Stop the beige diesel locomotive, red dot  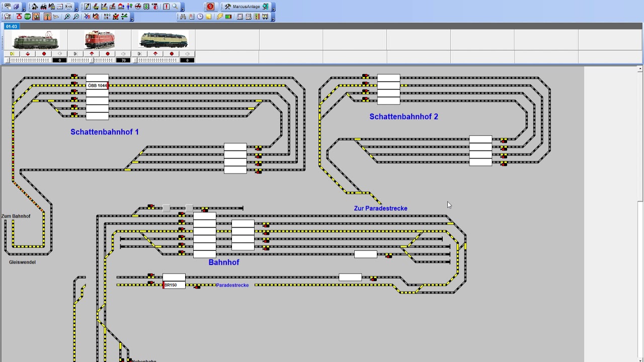click(172, 54)
